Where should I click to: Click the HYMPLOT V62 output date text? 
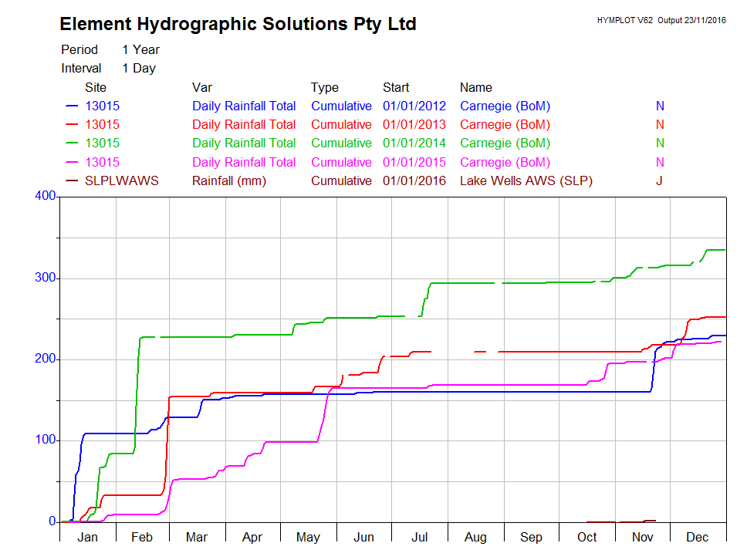pyautogui.click(x=661, y=20)
